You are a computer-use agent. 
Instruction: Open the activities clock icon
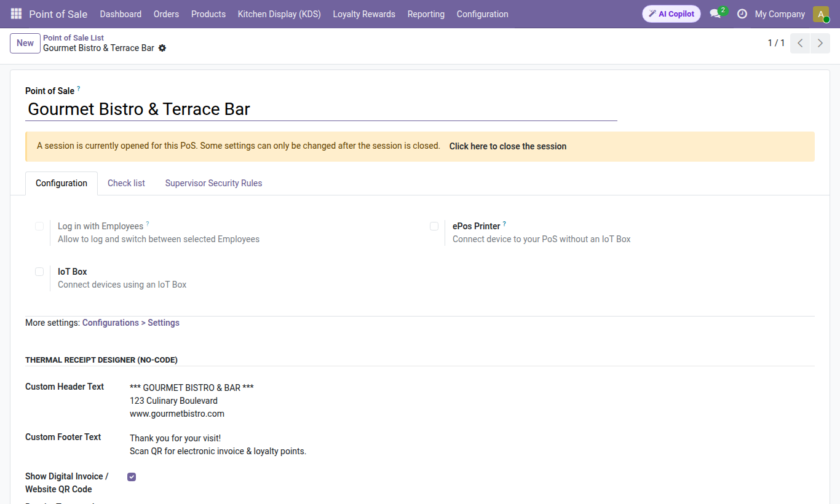[742, 14]
